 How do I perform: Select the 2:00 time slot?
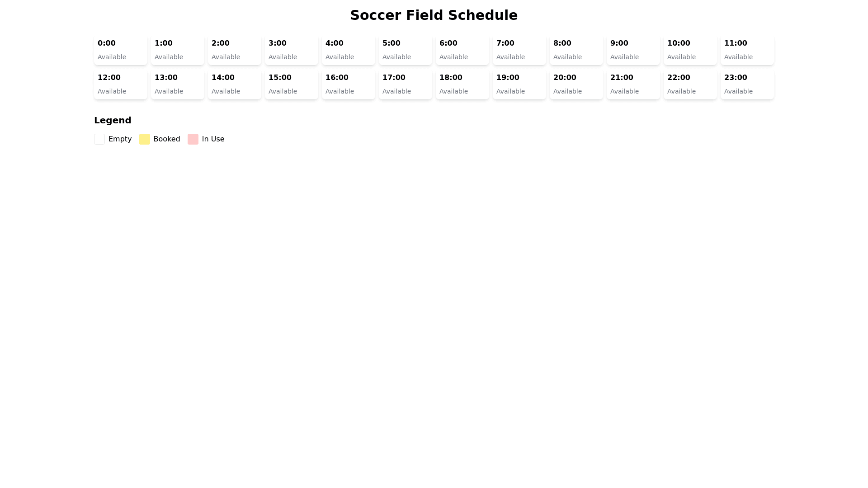click(x=234, y=50)
